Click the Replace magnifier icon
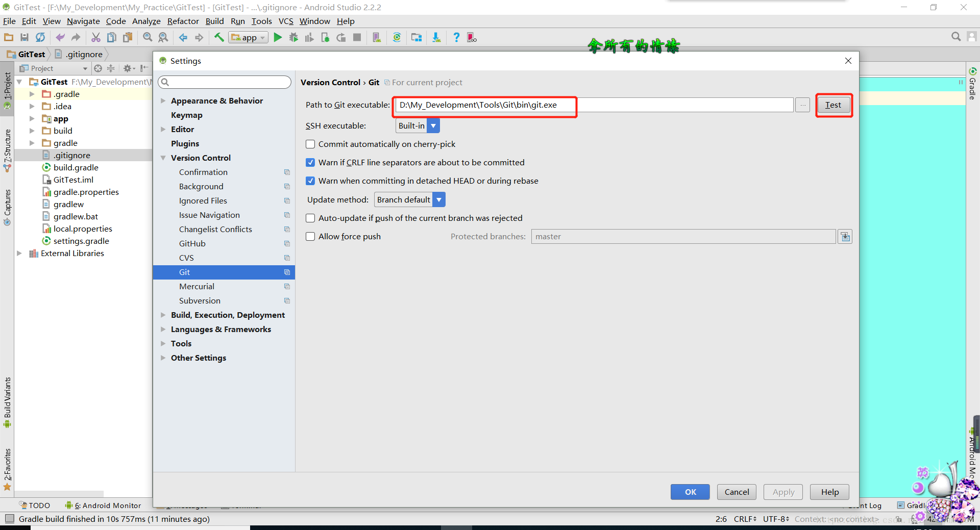Image resolution: width=980 pixels, height=530 pixels. 163,37
